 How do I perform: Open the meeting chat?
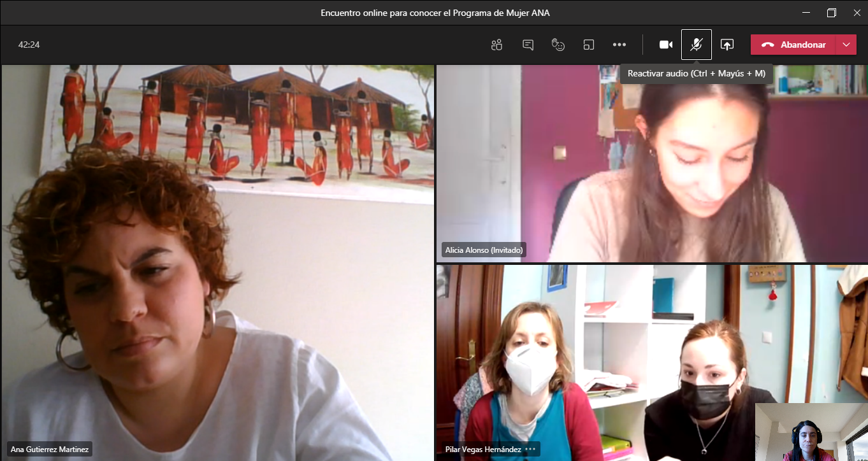pos(528,45)
